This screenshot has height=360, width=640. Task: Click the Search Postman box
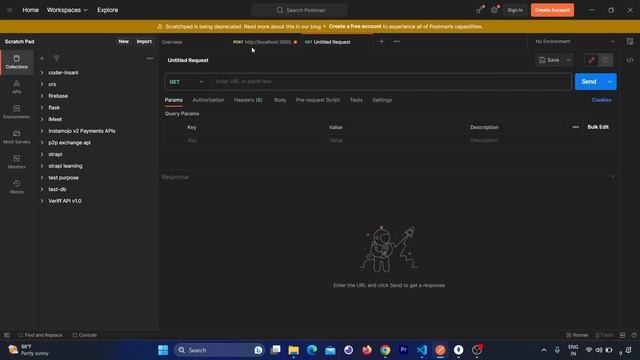[300, 10]
